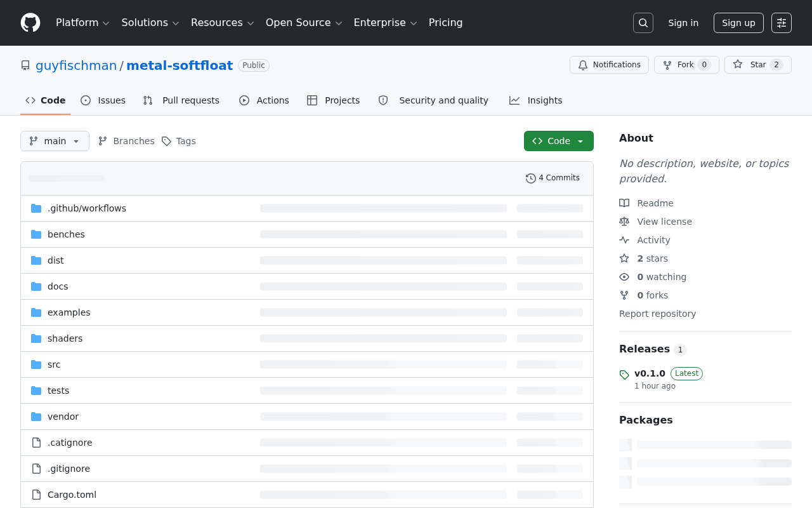Click the star count badge

click(x=776, y=65)
